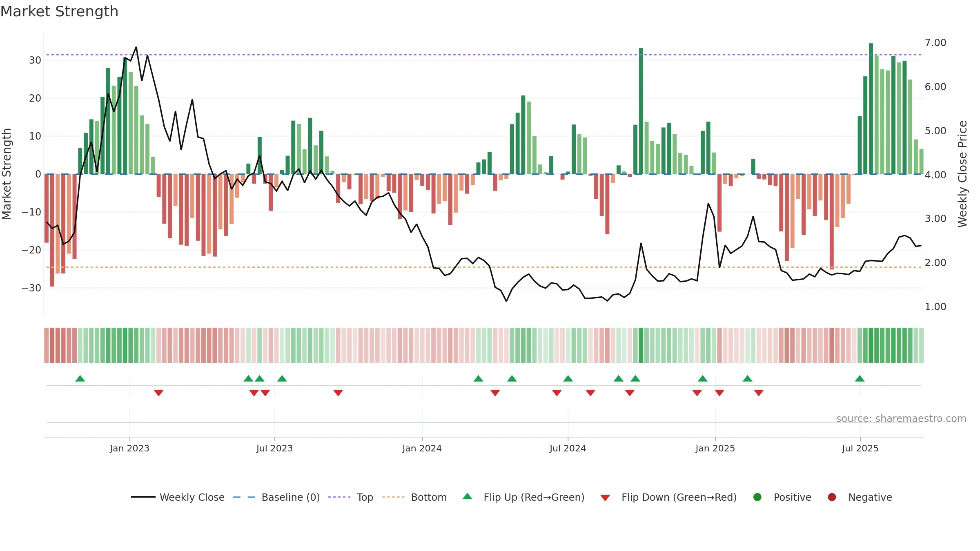Screen dimensions: 980x551
Task: Click the green Flip Up triangle legend icon
Action: [x=468, y=496]
